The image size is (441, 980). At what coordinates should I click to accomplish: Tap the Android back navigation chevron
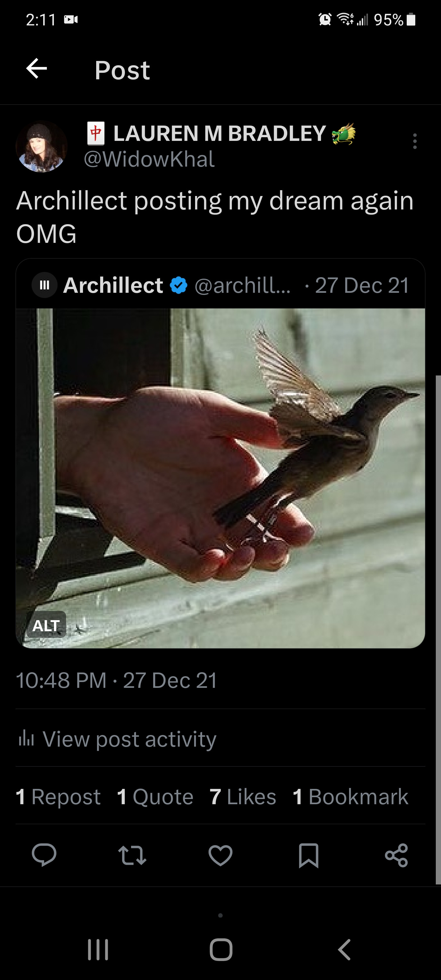[344, 950]
